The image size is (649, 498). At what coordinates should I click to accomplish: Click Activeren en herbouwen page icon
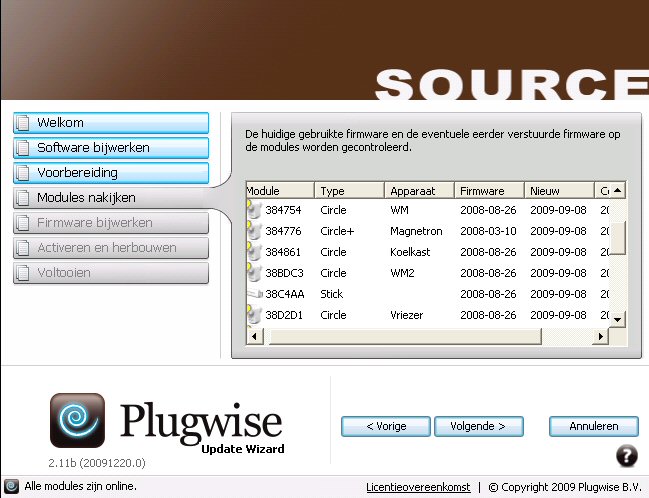coord(23,248)
